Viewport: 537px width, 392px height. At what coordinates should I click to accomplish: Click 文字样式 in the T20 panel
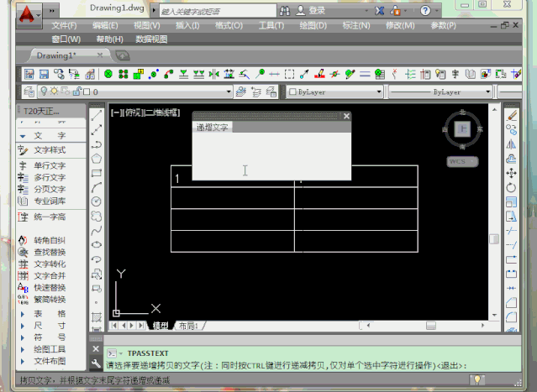point(50,150)
